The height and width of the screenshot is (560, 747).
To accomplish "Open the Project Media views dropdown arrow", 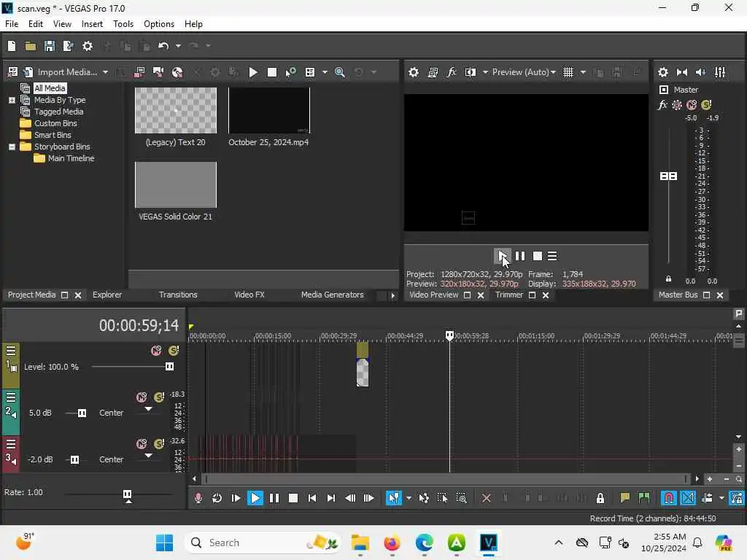I will coord(325,72).
